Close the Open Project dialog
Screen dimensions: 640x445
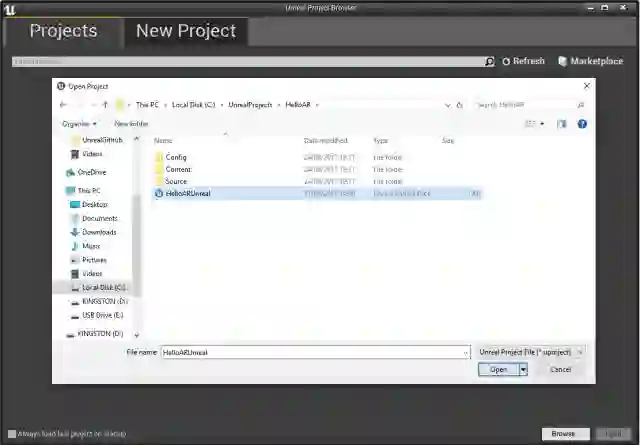click(587, 86)
